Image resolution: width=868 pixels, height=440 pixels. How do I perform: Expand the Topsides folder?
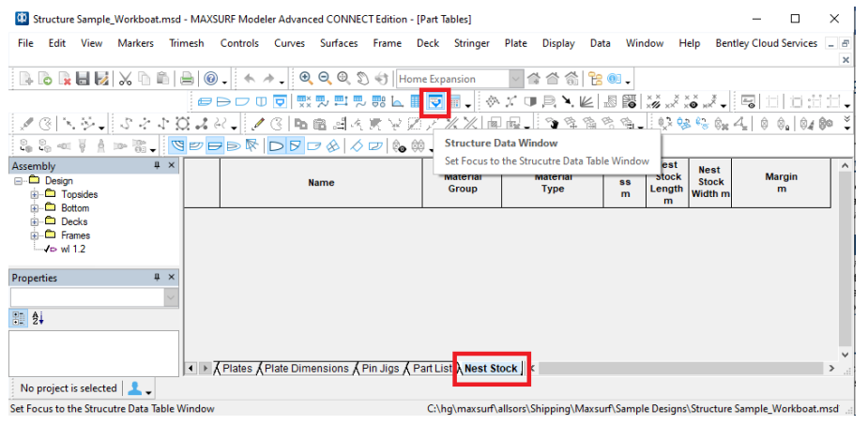[x=35, y=194]
